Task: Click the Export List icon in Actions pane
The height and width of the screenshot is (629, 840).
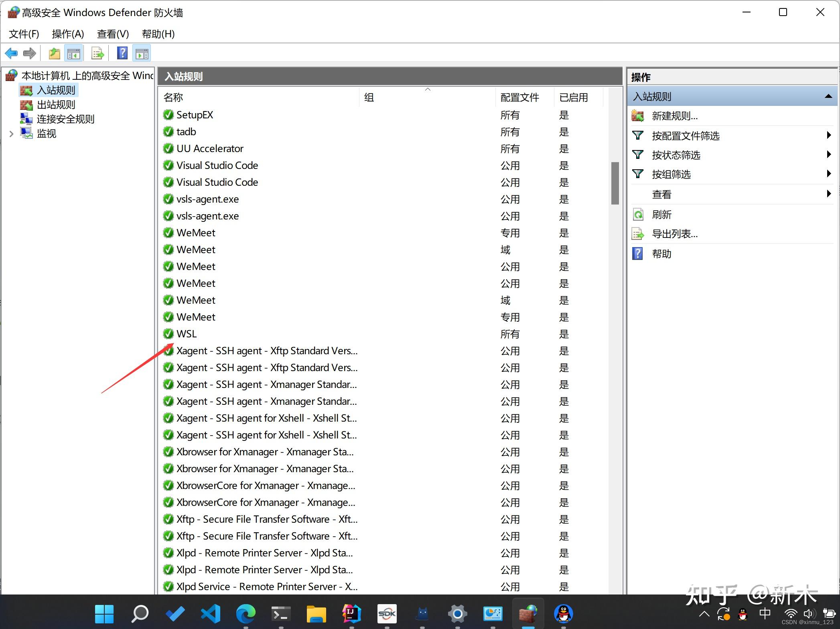Action: coord(637,234)
